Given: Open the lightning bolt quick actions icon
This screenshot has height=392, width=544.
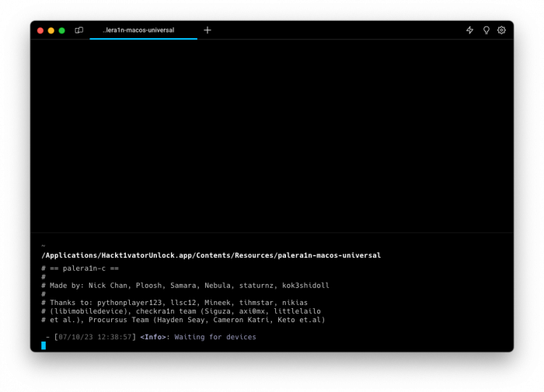Looking at the screenshot, I should point(469,30).
